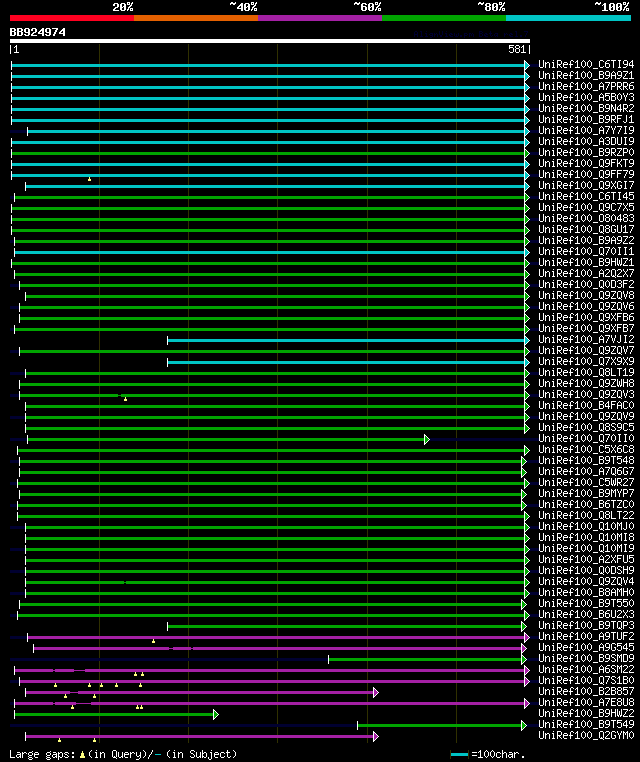
Task: Click the UniRef100_B9HWZ1 label
Action: tap(586, 263)
